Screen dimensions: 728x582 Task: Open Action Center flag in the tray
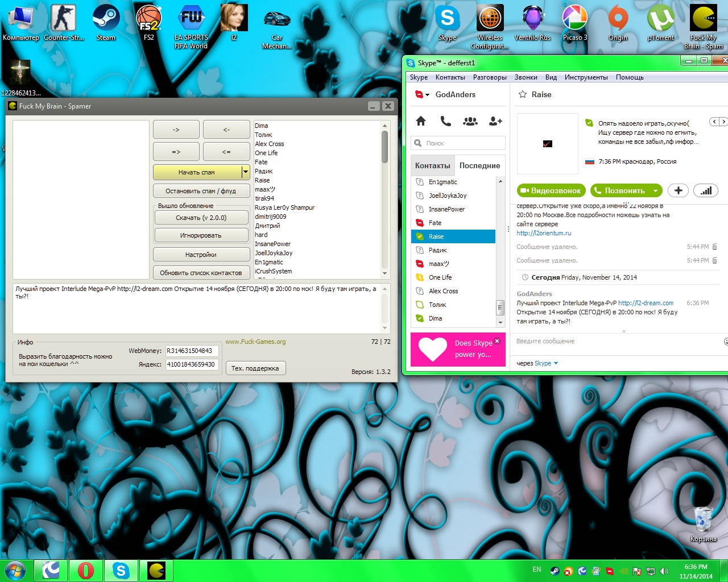pyautogui.click(x=637, y=571)
